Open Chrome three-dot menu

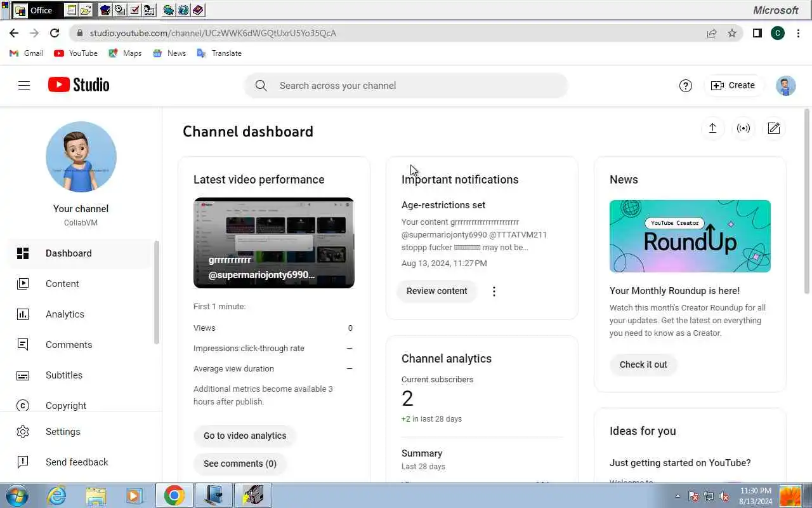click(x=798, y=33)
